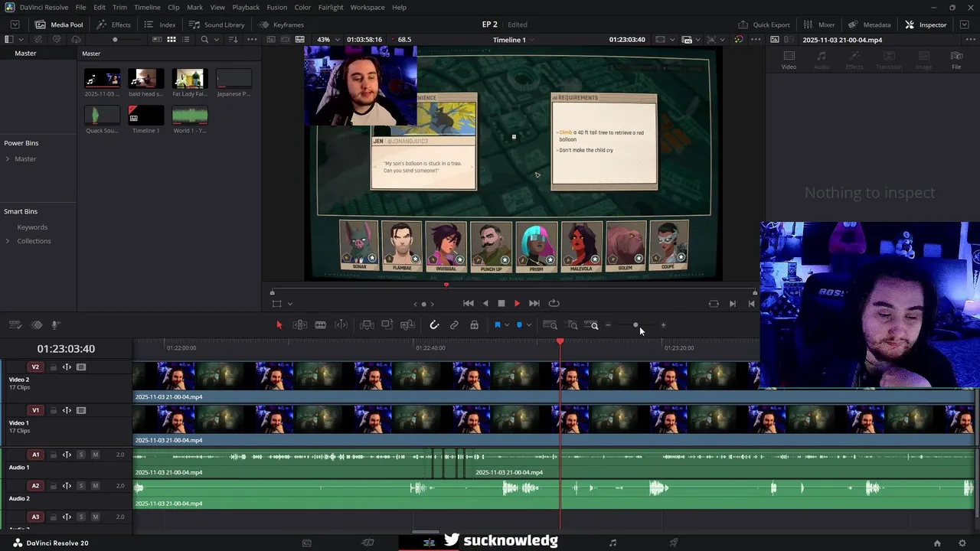Switch media pool to list view
980x551 pixels.
[188, 40]
